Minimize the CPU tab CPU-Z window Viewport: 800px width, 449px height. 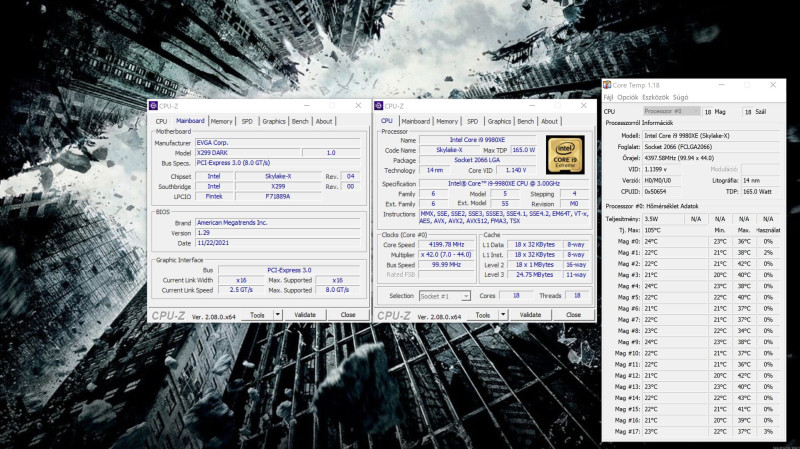pos(533,106)
